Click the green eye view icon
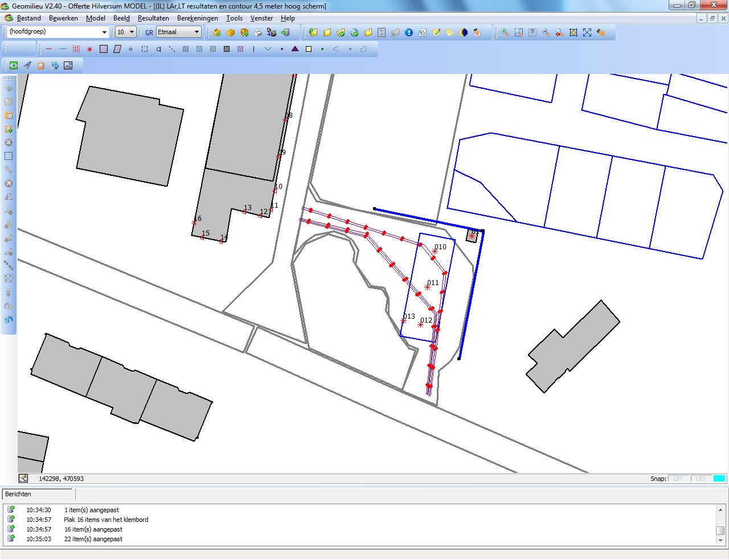Screen dimensions: 729x560 tap(13, 65)
